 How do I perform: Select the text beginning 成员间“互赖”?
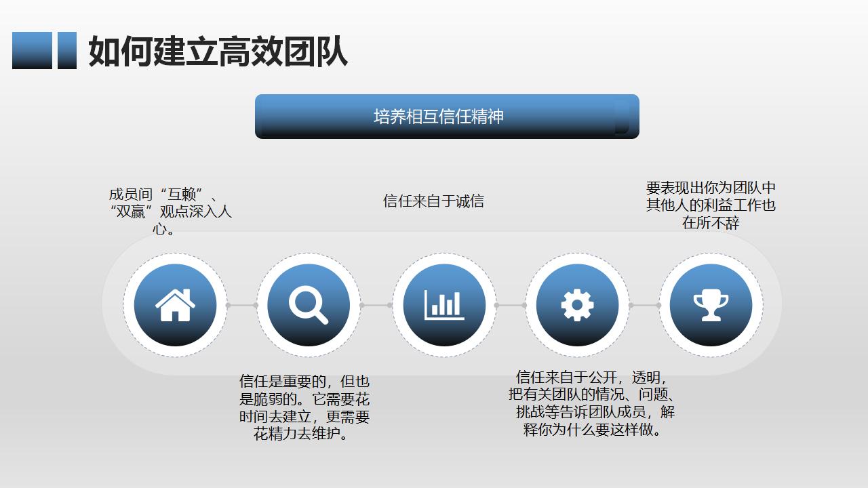point(170,211)
